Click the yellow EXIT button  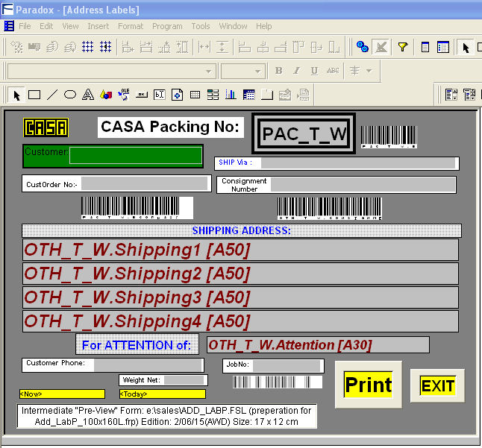[437, 385]
